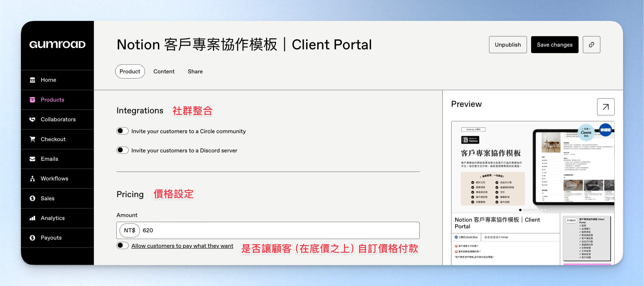Click the Home storefront icon
The height and width of the screenshot is (286, 644).
click(32, 80)
